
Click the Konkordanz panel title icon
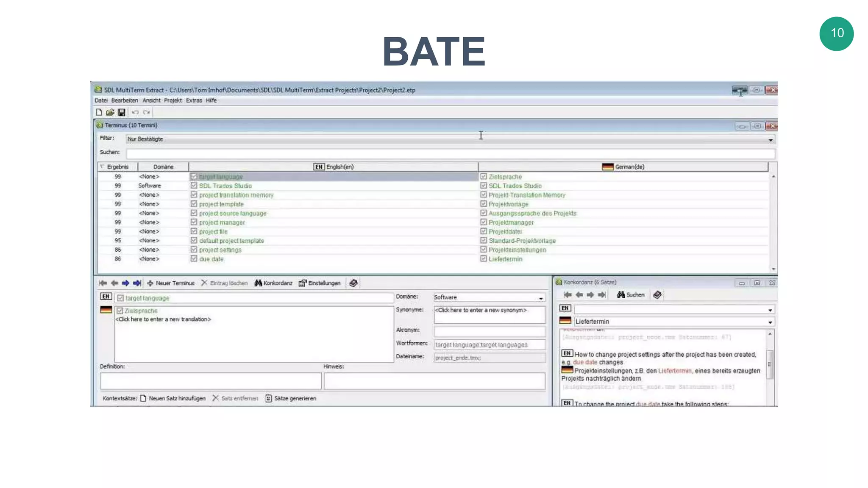tap(559, 282)
